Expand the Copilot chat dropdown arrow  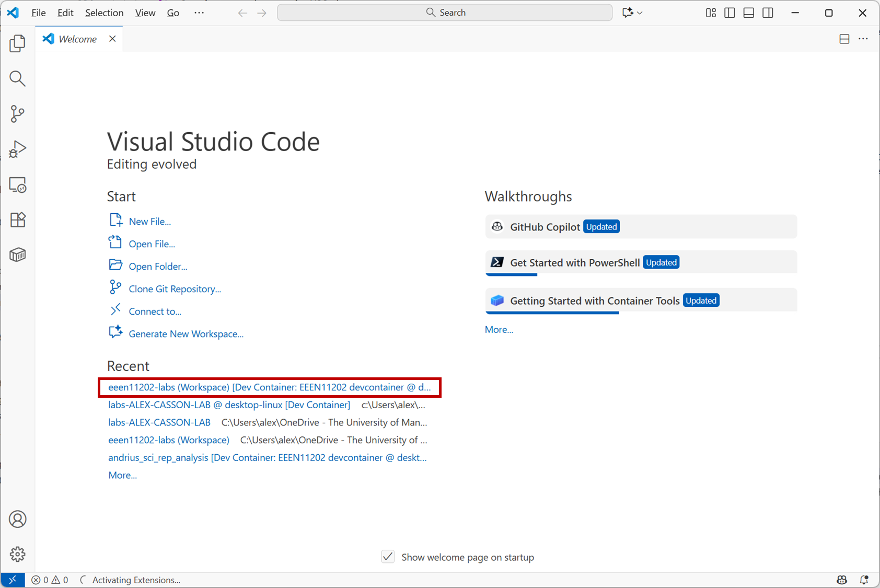point(640,13)
